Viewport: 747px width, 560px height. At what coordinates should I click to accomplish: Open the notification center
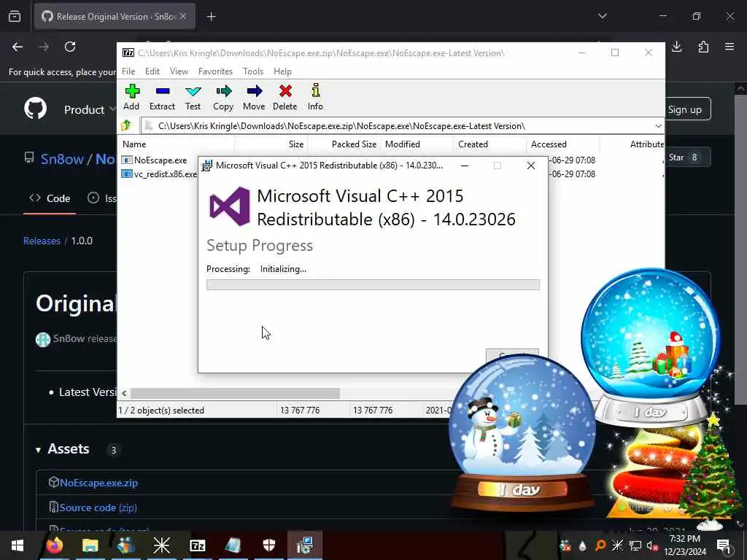point(723,545)
